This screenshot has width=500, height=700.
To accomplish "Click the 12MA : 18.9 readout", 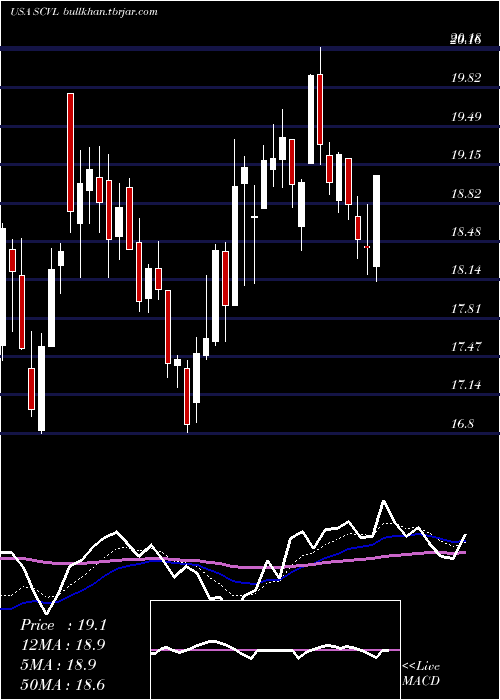I will (x=63, y=645).
